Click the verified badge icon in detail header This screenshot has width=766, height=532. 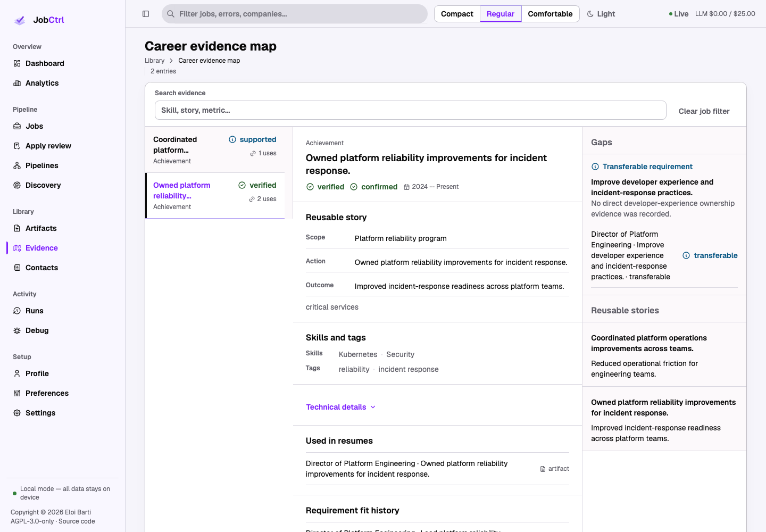coord(310,187)
